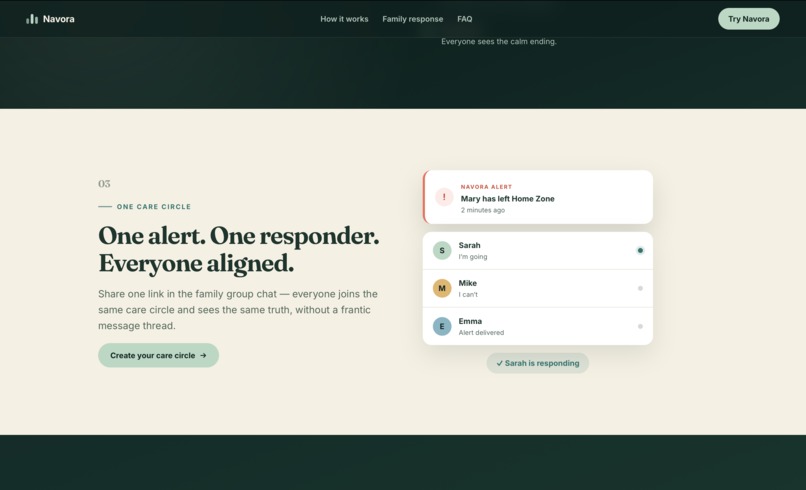Viewport: 806px width, 490px height.
Task: Click the NAVORA ALERT label
Action: click(486, 187)
